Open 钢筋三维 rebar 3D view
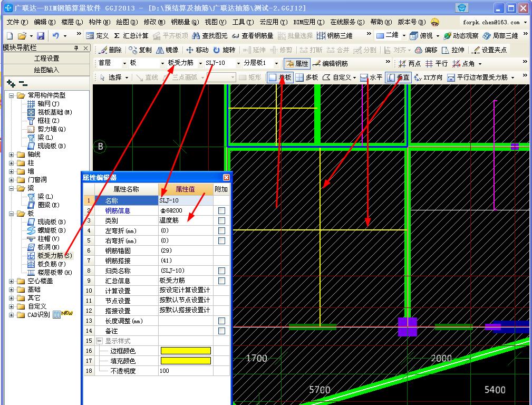 (x=334, y=36)
